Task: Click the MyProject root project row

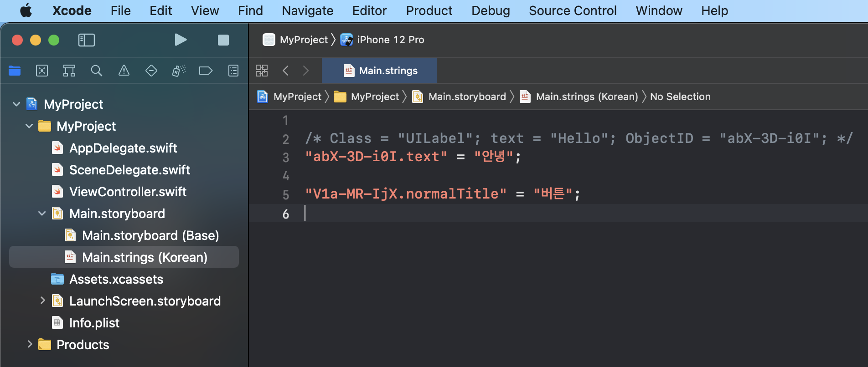Action: click(x=124, y=104)
